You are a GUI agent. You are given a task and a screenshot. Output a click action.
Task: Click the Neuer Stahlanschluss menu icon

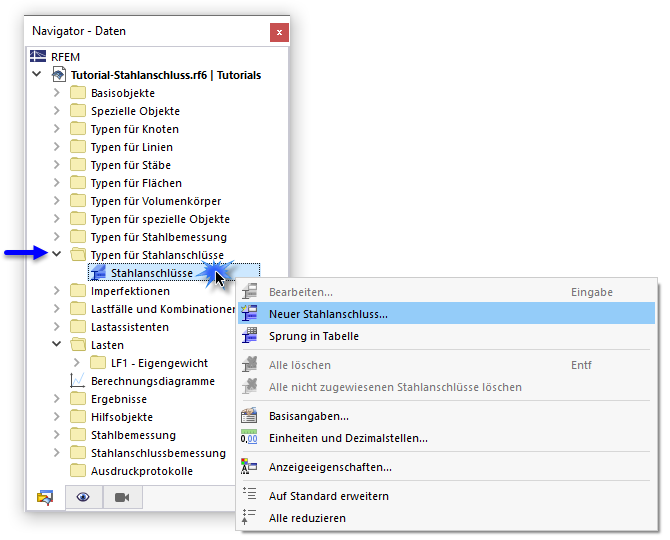click(x=249, y=313)
